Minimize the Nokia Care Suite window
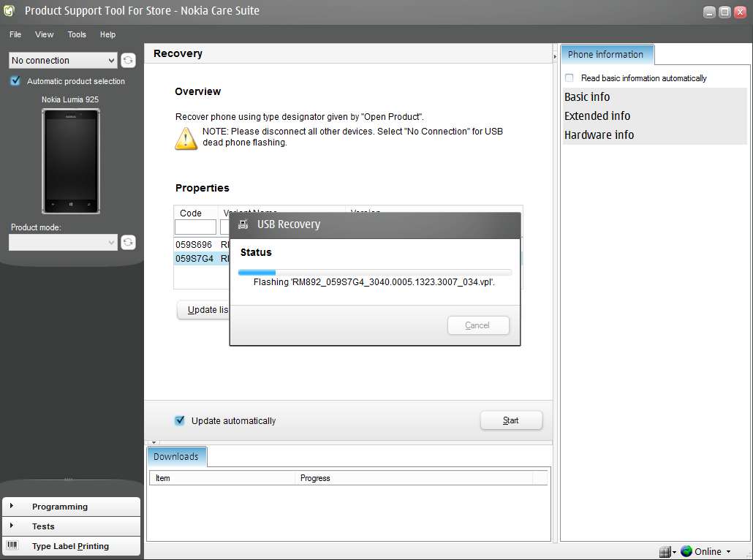Screen dimensions: 753x560 [709, 12]
